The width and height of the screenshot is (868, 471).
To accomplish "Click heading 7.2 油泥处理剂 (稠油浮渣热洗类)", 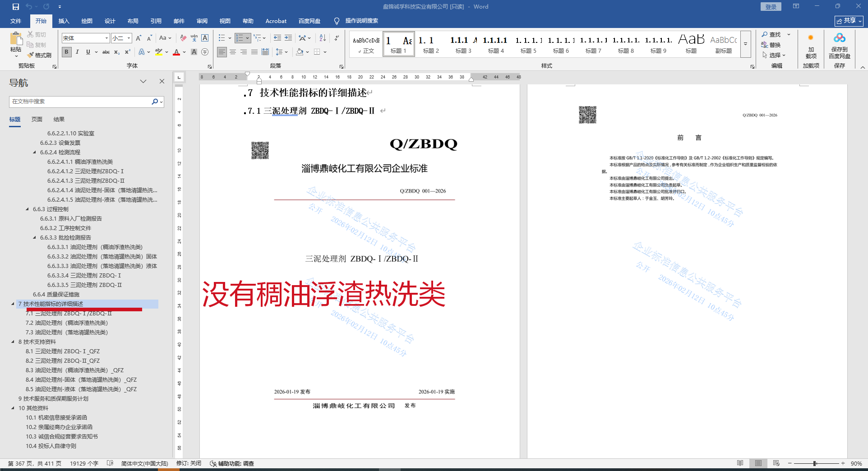I will click(67, 323).
